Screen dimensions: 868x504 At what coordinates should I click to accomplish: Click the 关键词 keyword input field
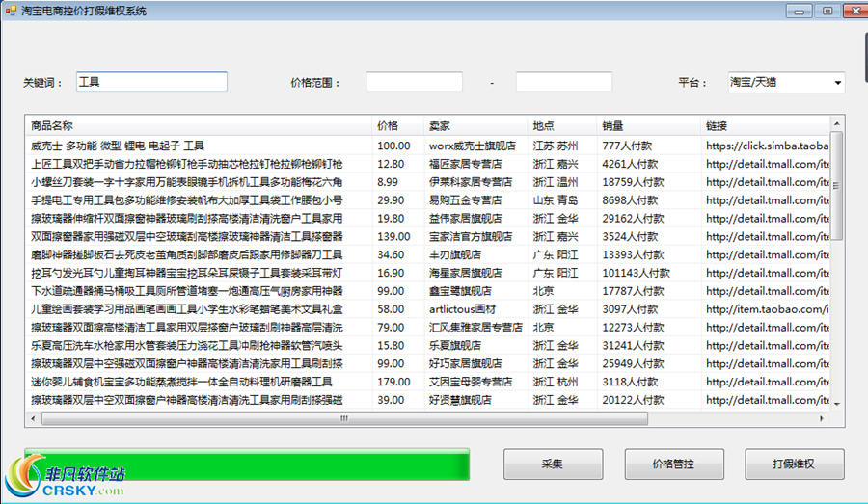click(151, 82)
